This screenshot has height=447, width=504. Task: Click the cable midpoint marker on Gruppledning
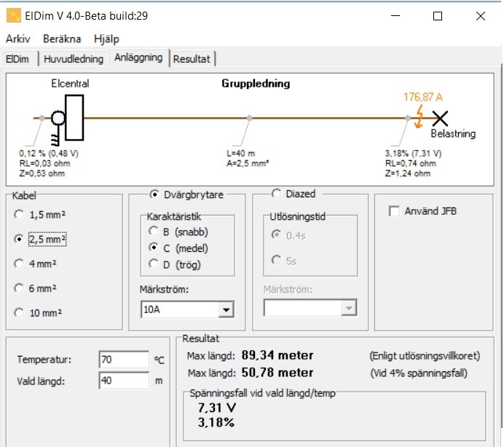[250, 118]
